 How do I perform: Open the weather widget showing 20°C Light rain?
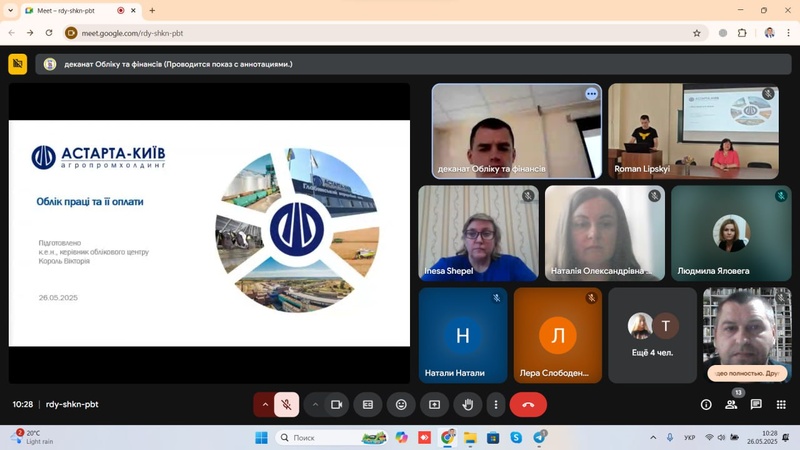34,437
